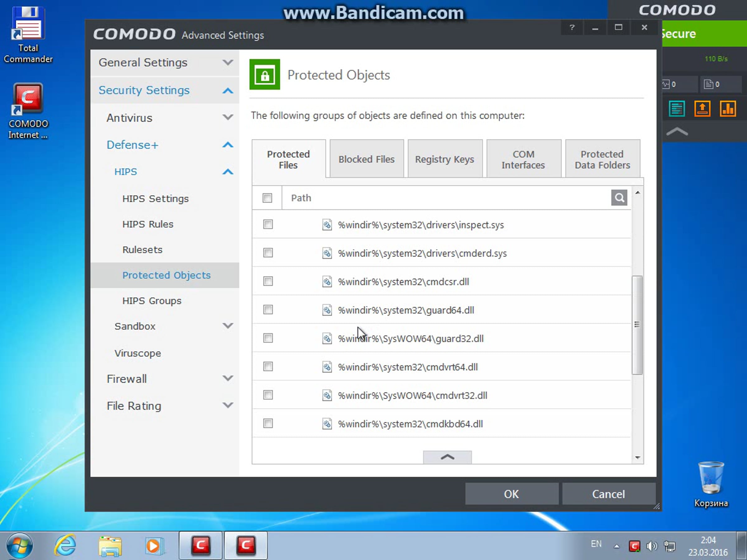Viewport: 747px width, 560px height.
Task: Click the OK button
Action: pos(511,494)
